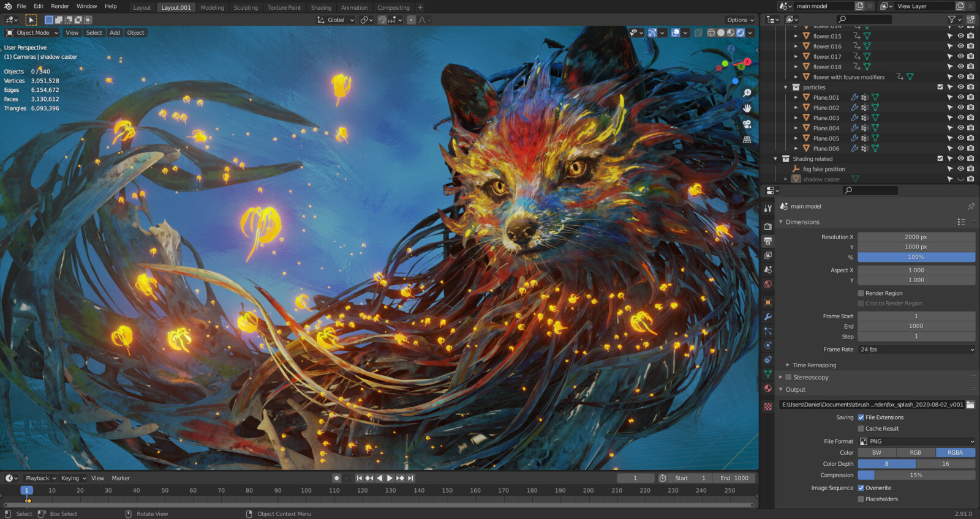Uncheck particles collection exclude checkbox
The image size is (980, 519).
[940, 87]
